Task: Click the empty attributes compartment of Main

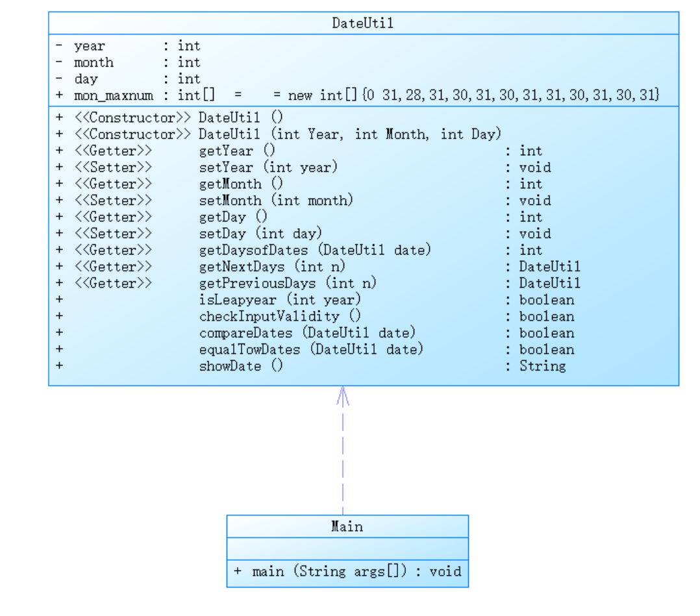Action: point(347,548)
